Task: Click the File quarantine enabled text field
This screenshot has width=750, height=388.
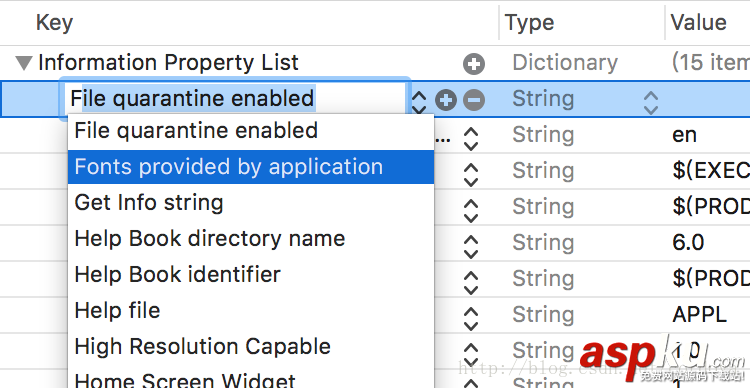Action: point(234,99)
